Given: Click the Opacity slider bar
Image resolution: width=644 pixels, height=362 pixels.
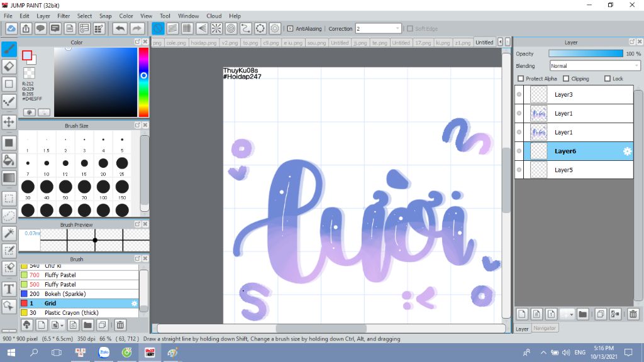Looking at the screenshot, I should (586, 53).
